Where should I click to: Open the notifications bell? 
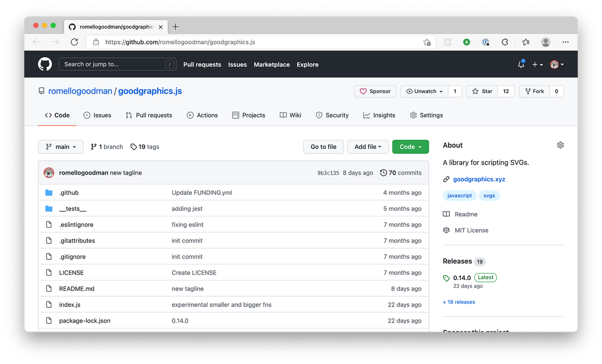click(x=521, y=64)
